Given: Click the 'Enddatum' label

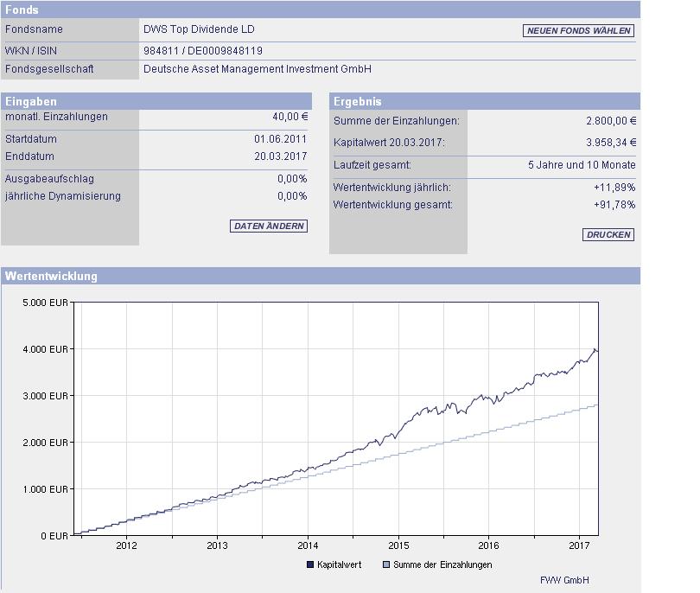Looking at the screenshot, I should pyautogui.click(x=29, y=156).
